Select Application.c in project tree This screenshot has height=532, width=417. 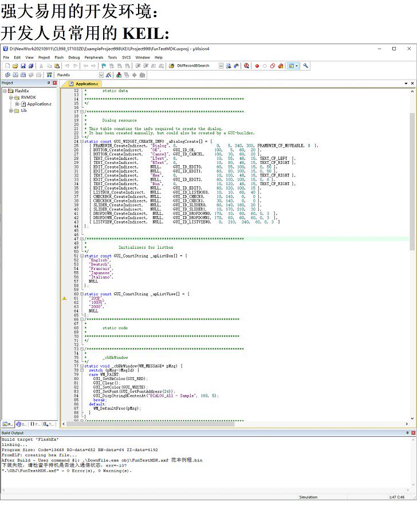click(40, 104)
